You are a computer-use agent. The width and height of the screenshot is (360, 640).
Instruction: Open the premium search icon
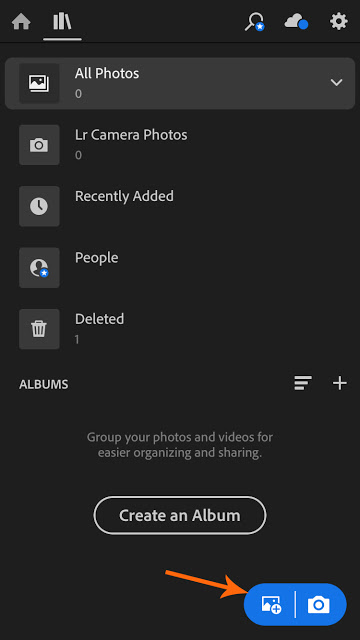click(x=255, y=22)
